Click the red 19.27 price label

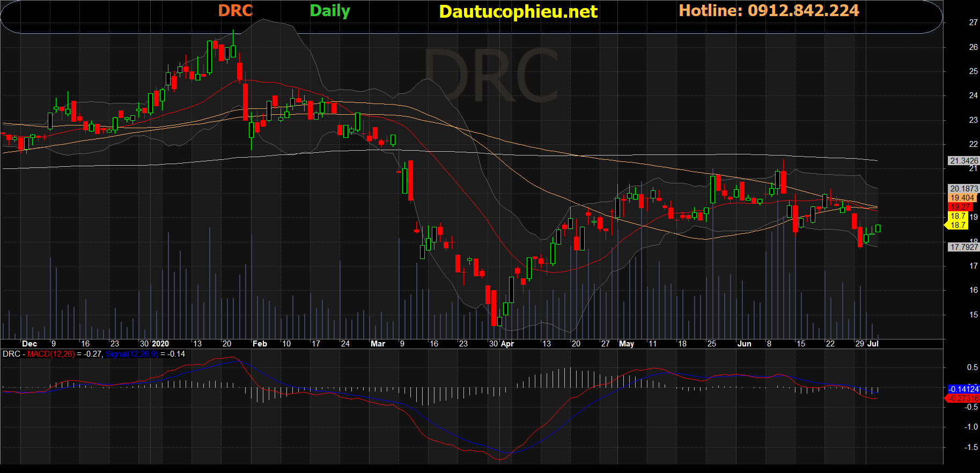click(960, 207)
